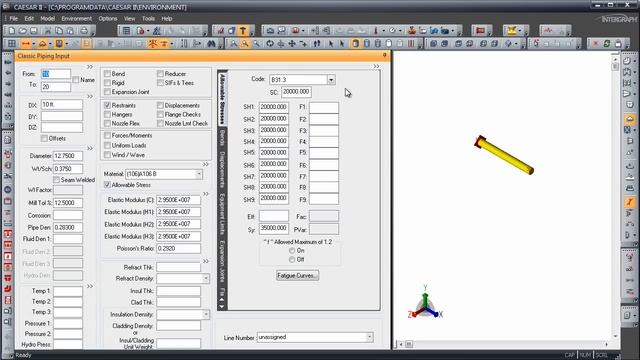Image resolution: width=640 pixels, height=360 pixels.
Task: Open the File menu
Action: [x=13, y=18]
